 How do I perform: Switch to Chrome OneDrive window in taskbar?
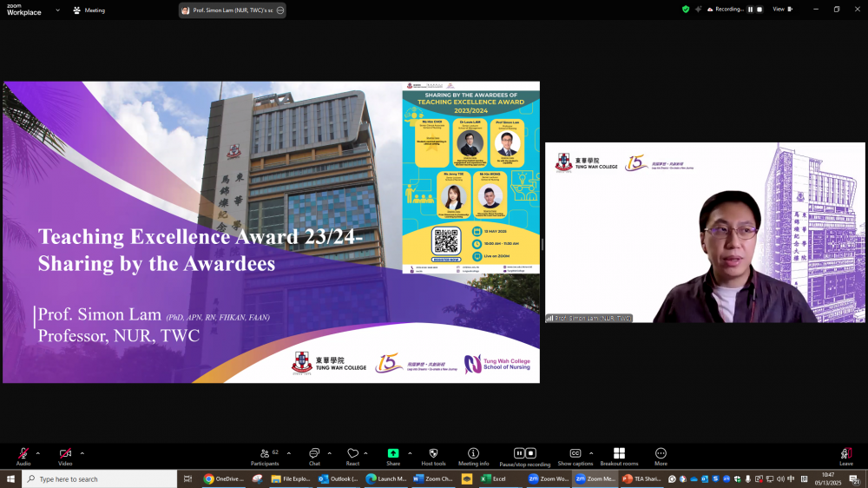pyautogui.click(x=224, y=478)
